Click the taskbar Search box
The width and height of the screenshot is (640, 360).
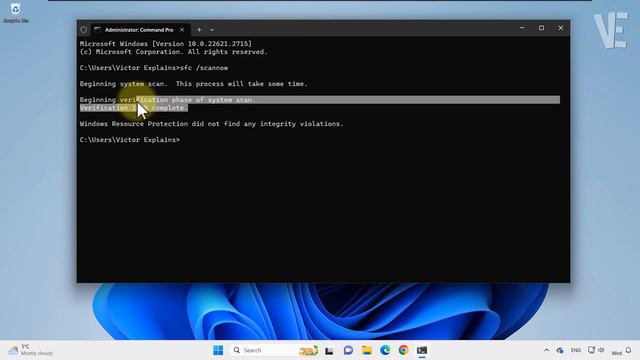(x=275, y=350)
